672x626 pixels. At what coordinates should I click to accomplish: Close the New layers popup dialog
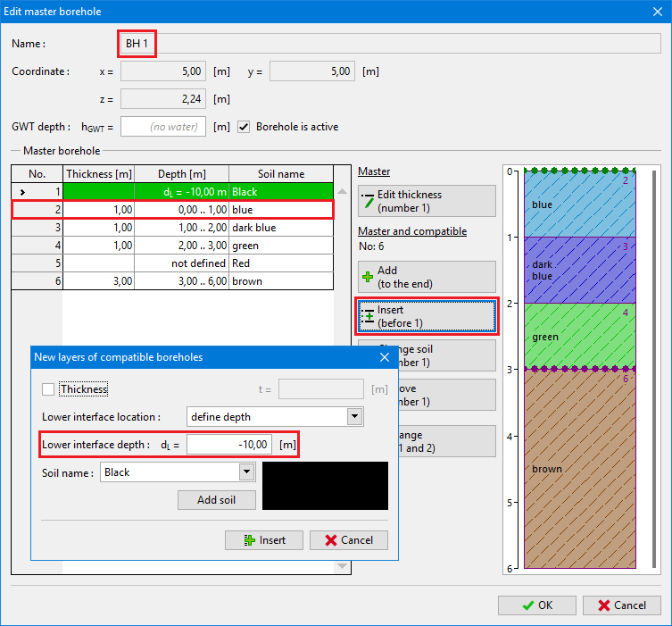[x=385, y=357]
